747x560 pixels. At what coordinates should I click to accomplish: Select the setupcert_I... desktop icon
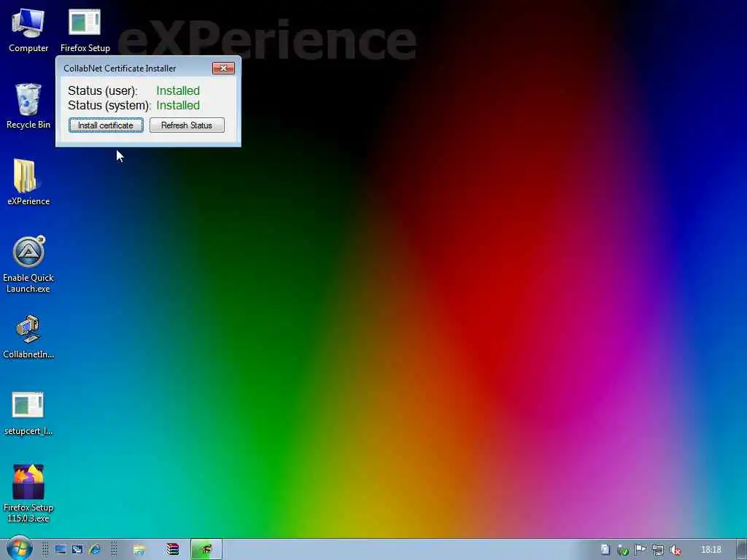pos(28,413)
